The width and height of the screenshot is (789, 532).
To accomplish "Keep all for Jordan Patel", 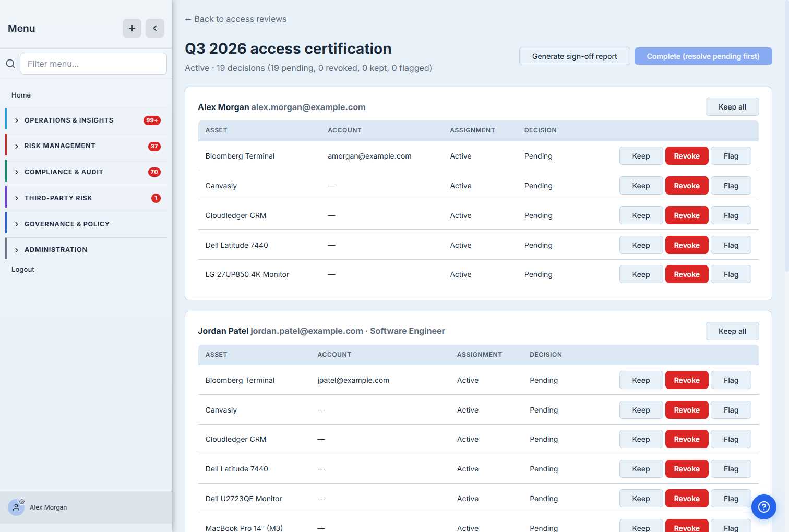I will coord(732,331).
